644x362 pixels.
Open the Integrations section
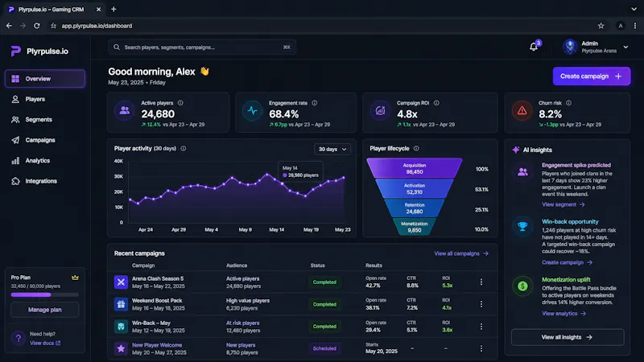(x=45, y=181)
